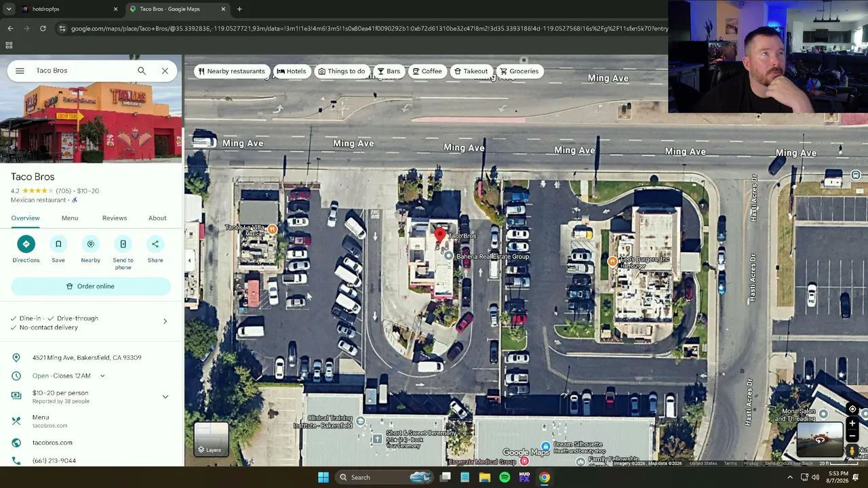Open the Chrome apps grid shortcut
Image resolution: width=868 pixels, height=488 pixels.
9,45
